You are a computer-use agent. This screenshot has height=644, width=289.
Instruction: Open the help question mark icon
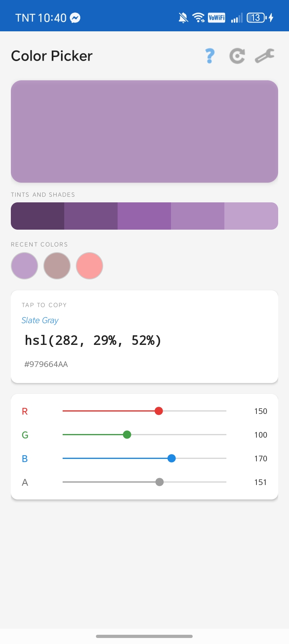(210, 56)
